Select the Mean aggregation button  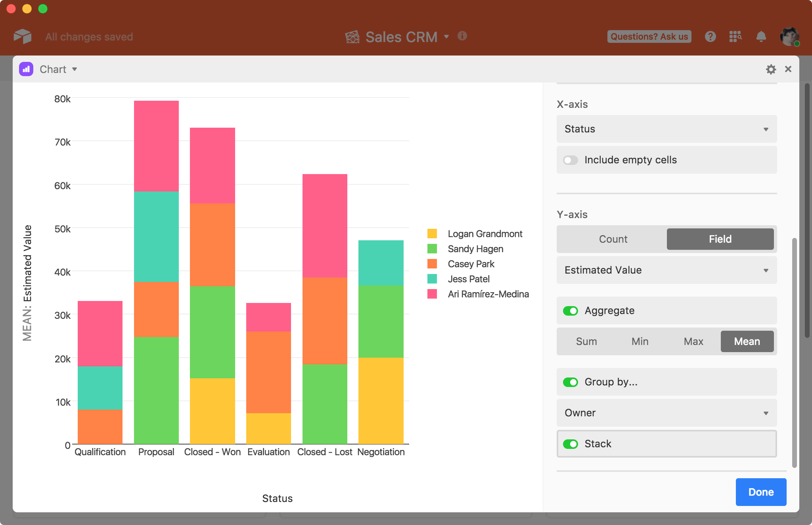(x=746, y=341)
